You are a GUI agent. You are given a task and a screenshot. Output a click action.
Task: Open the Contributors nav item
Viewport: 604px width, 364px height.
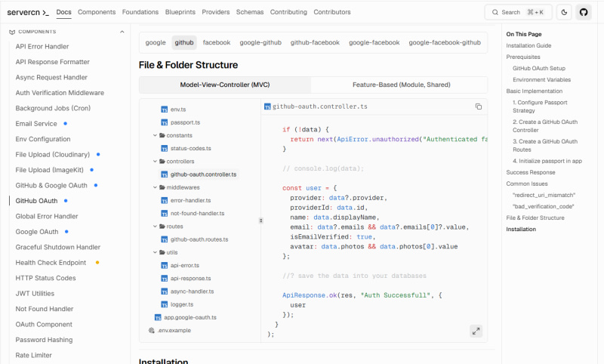tap(332, 12)
